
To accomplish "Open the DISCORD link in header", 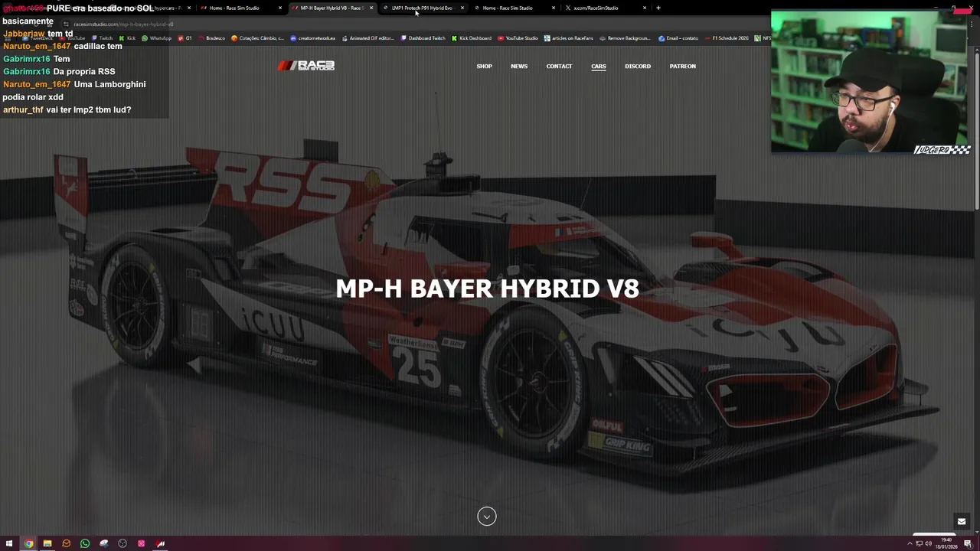I will click(638, 67).
